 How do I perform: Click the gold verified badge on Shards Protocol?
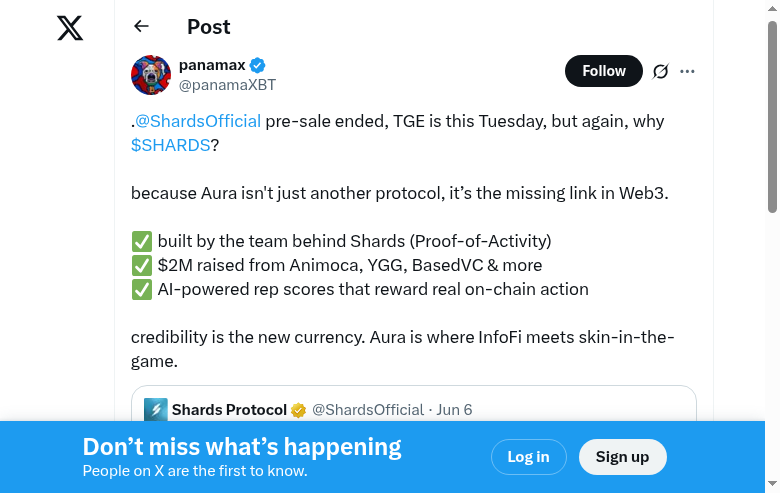pos(298,410)
